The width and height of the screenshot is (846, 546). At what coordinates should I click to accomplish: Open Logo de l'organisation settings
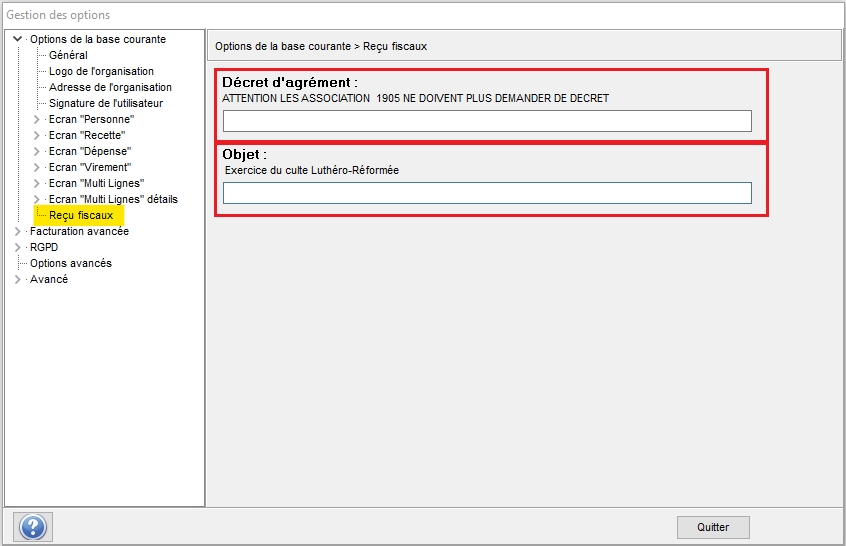(101, 72)
